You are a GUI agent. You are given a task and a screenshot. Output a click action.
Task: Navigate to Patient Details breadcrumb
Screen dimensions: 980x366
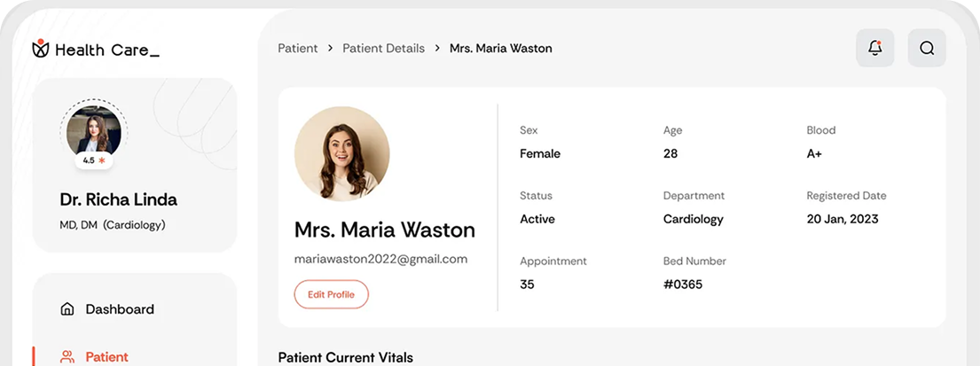point(383,48)
